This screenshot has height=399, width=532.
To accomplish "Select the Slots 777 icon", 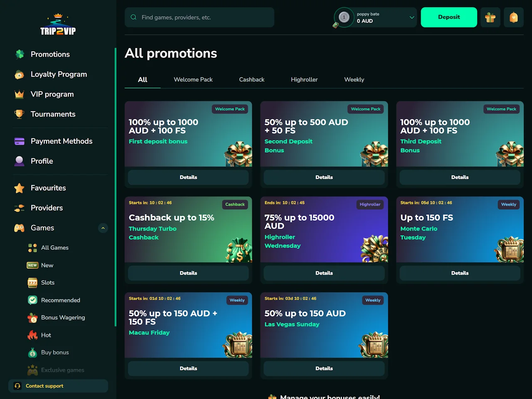I will [32, 283].
